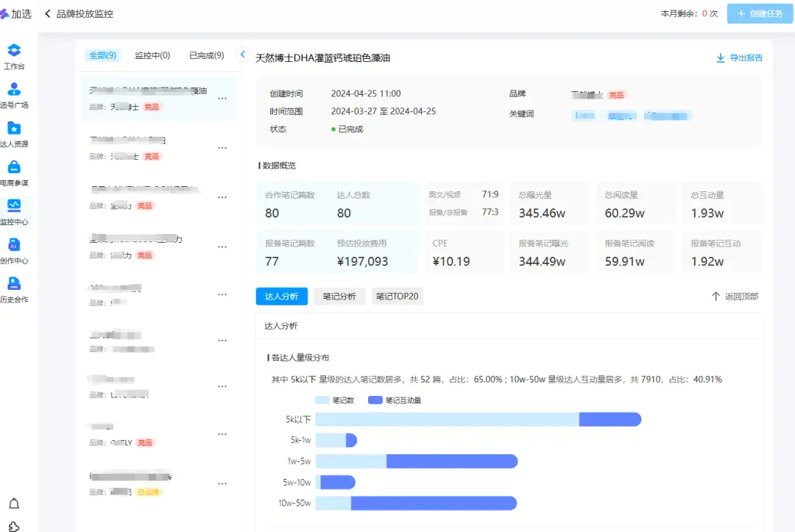795x532 pixels.
Task: Go back using the arrow beside 品牌投放监控
Action: pos(48,14)
